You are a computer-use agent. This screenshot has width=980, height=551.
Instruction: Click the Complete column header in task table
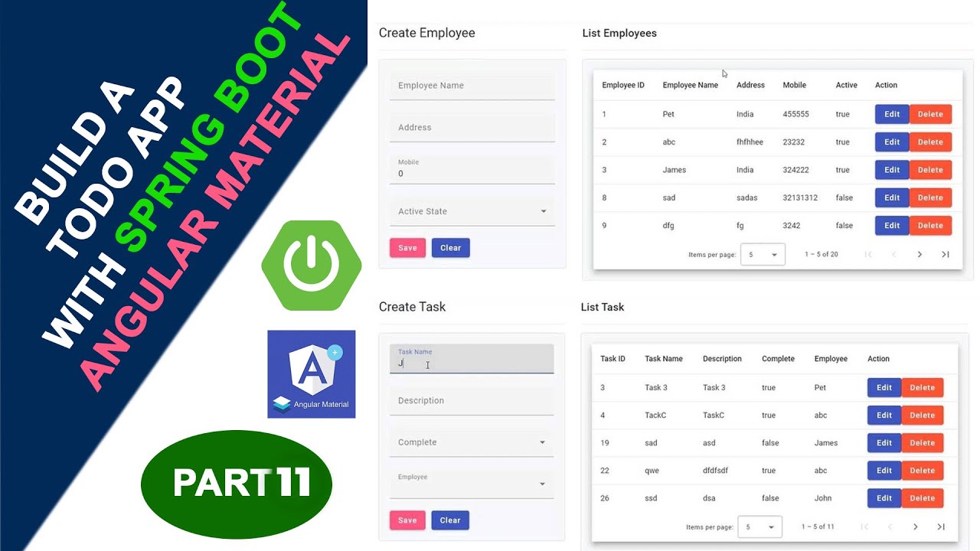pos(778,359)
